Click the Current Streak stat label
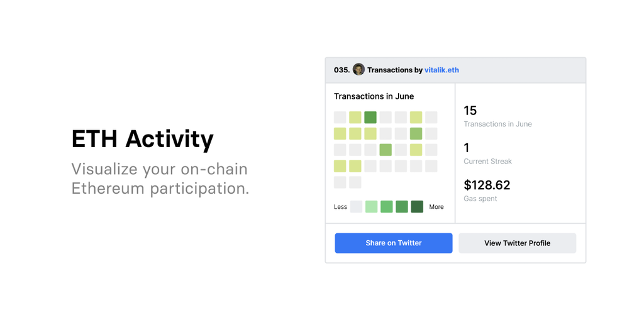 tap(487, 162)
